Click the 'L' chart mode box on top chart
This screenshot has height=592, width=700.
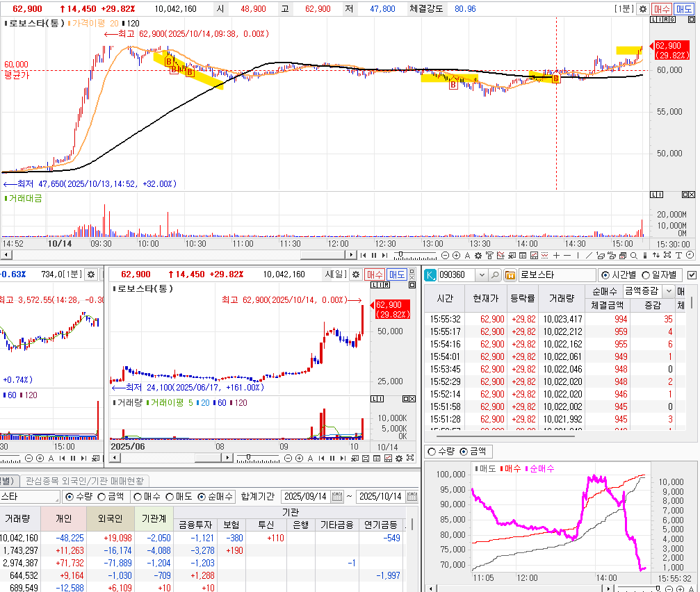point(653,19)
